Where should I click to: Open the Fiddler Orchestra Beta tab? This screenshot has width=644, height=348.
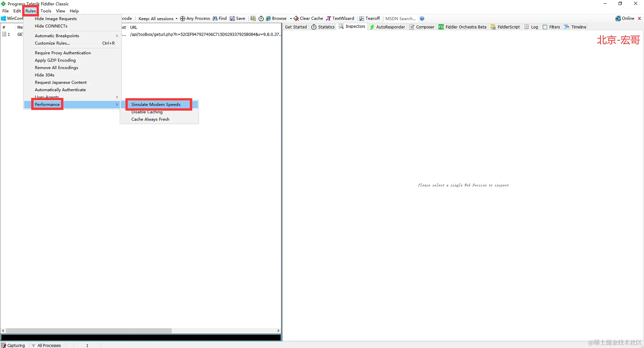462,27
